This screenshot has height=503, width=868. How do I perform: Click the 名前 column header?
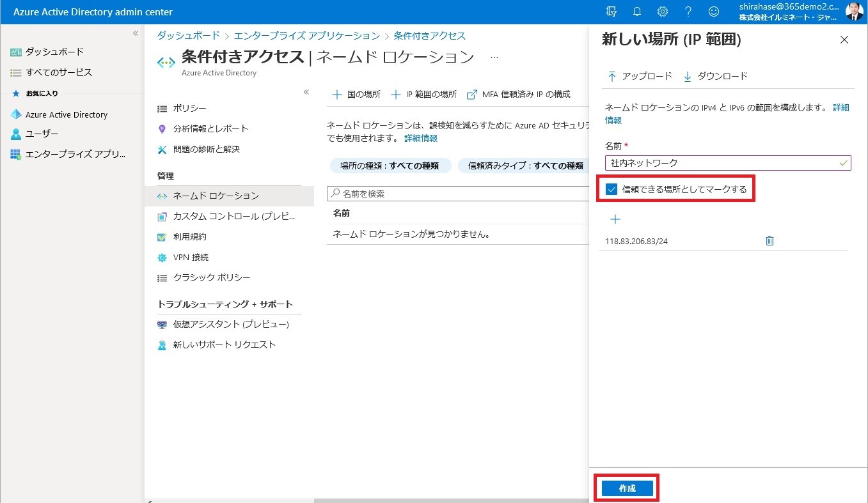coord(342,213)
